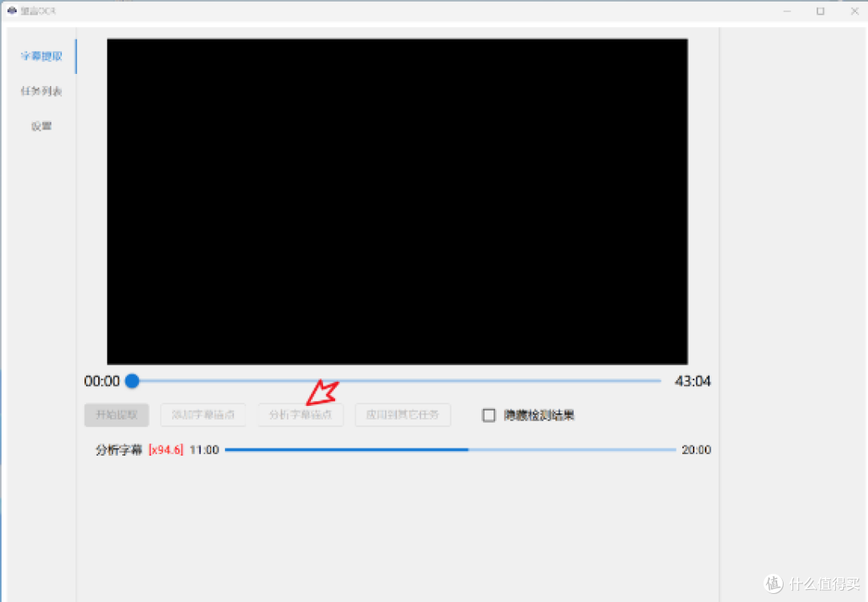Click the 43:04 total duration text

click(693, 381)
